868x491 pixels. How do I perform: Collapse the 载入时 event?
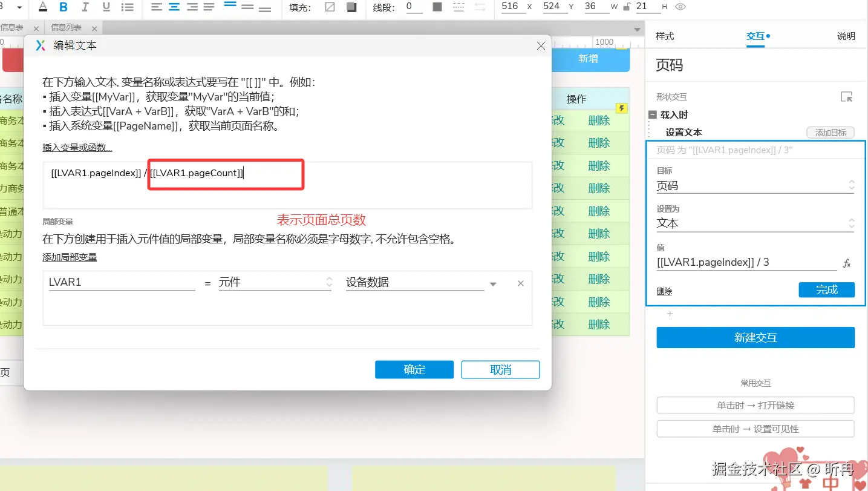point(653,115)
